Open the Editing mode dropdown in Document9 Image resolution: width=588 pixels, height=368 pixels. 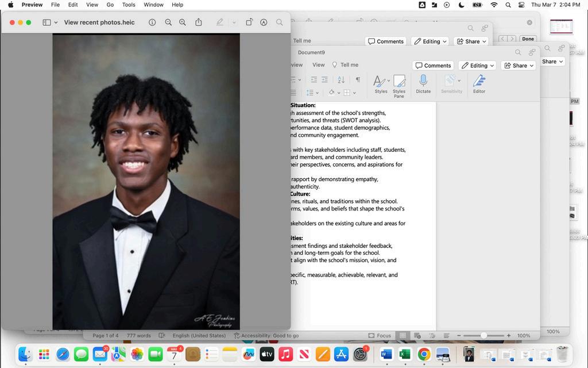478,66
